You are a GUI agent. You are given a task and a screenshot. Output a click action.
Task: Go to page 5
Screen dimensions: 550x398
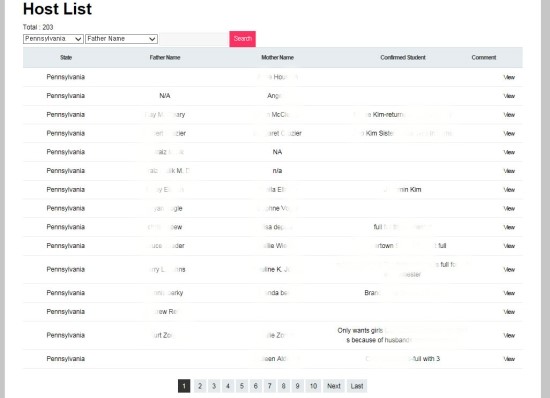242,386
